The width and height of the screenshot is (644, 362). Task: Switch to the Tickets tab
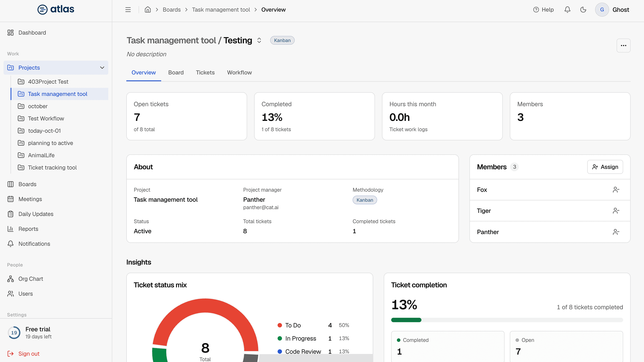tap(205, 72)
